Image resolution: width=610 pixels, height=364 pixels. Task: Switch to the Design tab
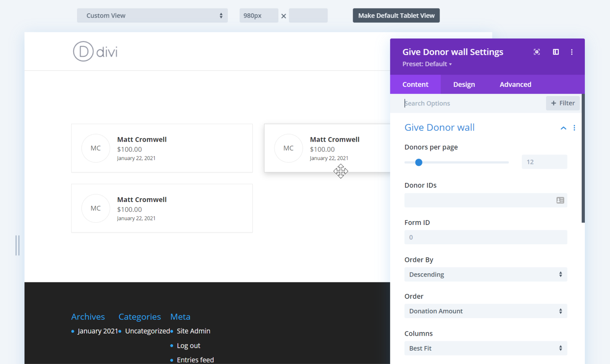click(464, 85)
